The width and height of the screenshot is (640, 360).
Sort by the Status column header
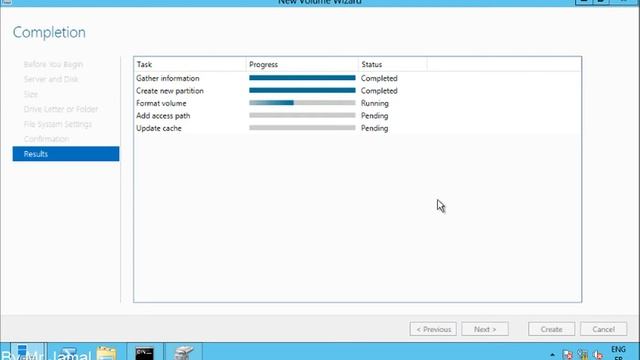pyautogui.click(x=393, y=64)
